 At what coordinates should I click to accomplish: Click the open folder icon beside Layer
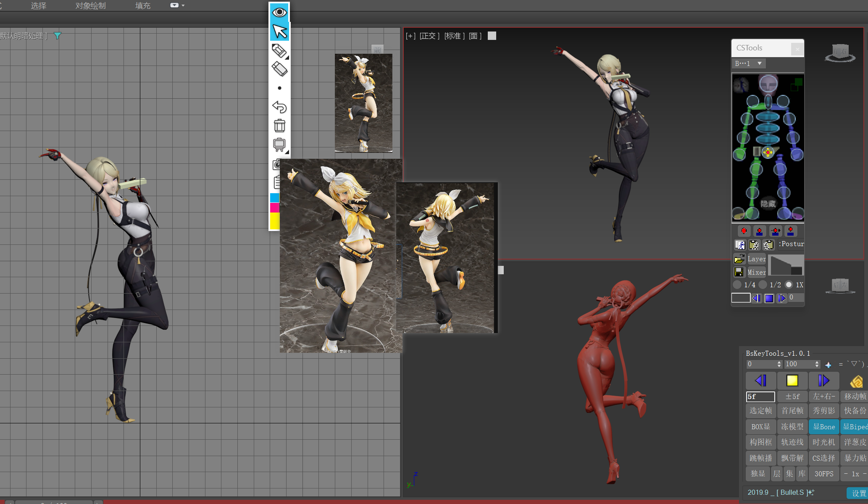[x=739, y=259]
